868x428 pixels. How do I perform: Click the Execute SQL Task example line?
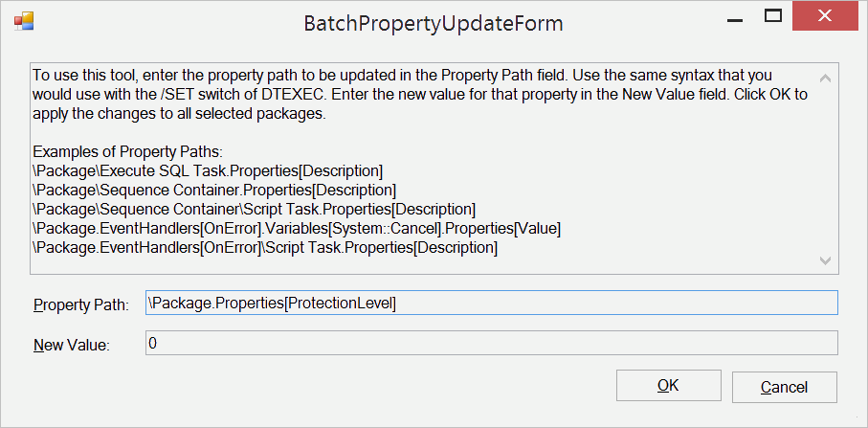coord(207,171)
